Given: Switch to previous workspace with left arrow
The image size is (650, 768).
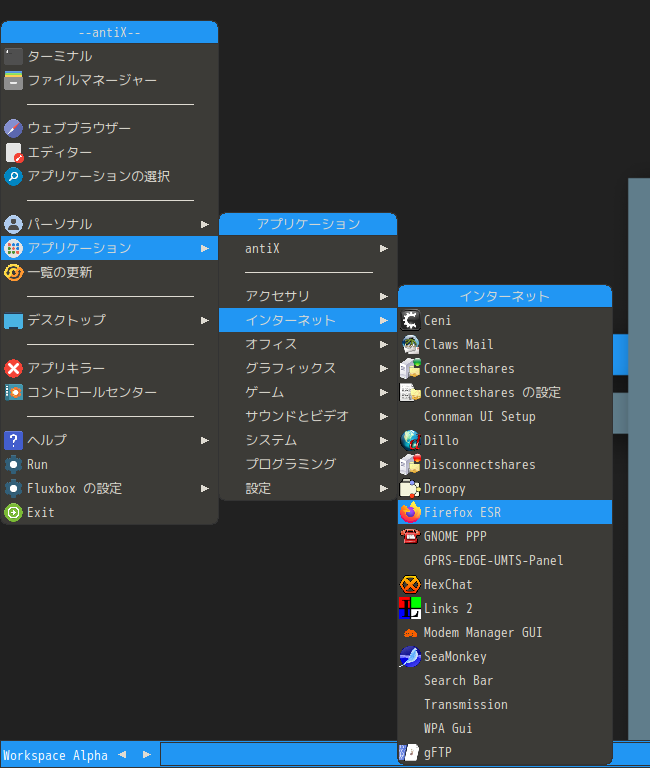Looking at the screenshot, I should pyautogui.click(x=122, y=755).
